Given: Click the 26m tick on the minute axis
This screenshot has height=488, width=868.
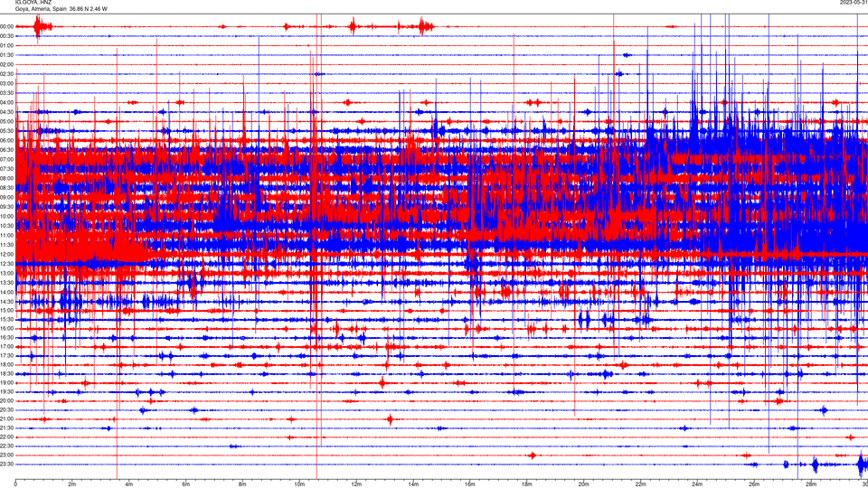Looking at the screenshot, I should (754, 484).
